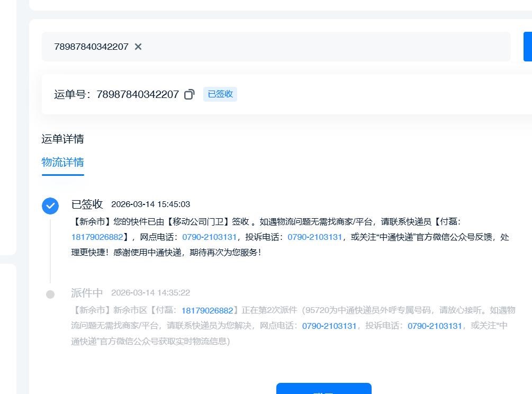Focus the tracking number search input field
The image size is (532, 394).
318,47
